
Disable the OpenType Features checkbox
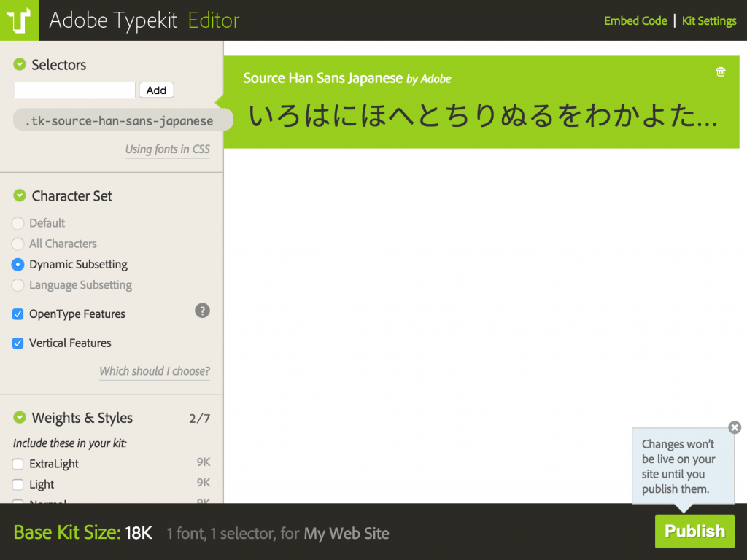18,314
